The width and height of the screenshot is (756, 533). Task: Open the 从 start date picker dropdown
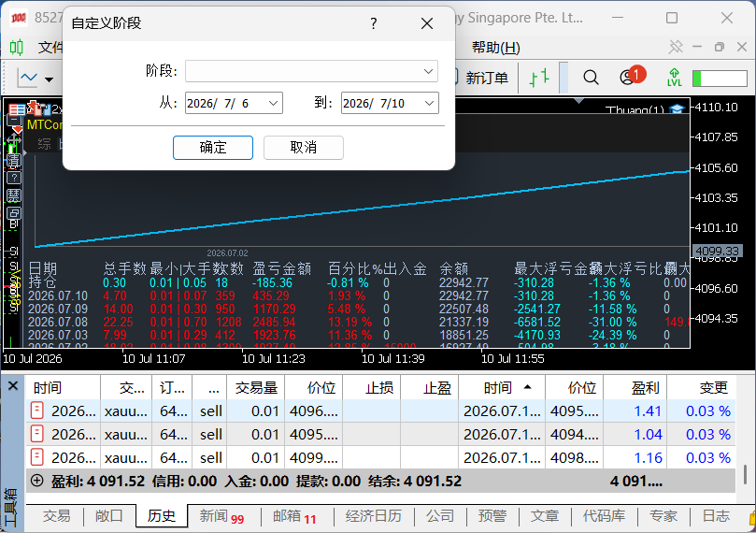click(273, 103)
